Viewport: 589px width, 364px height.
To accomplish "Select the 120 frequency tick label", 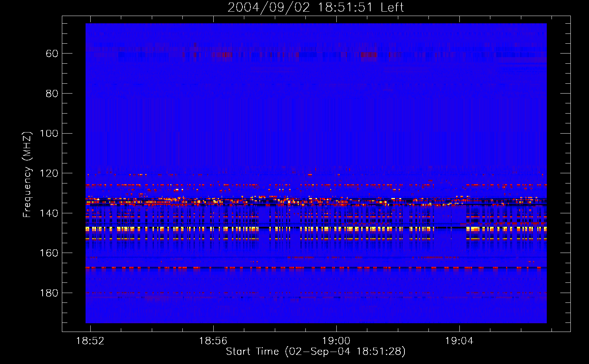I will click(49, 173).
